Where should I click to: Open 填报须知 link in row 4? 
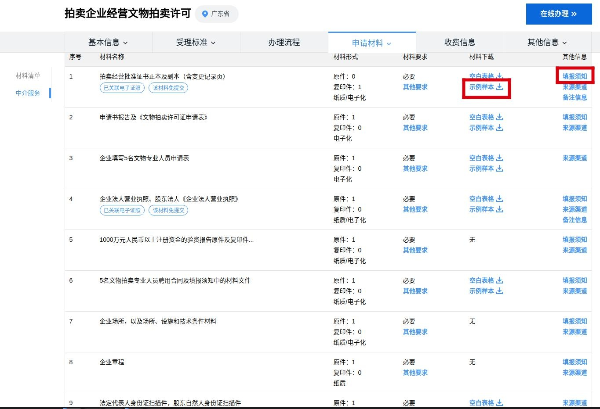click(575, 199)
